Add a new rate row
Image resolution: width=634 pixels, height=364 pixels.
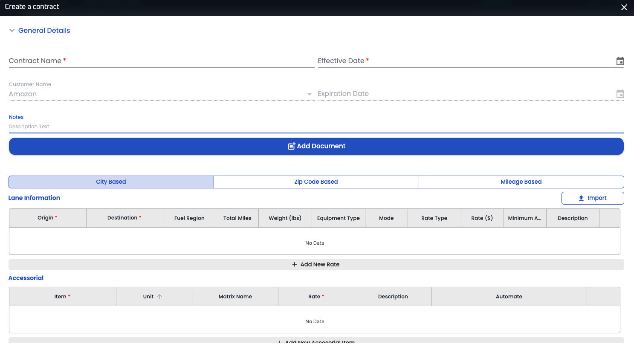pos(316,264)
